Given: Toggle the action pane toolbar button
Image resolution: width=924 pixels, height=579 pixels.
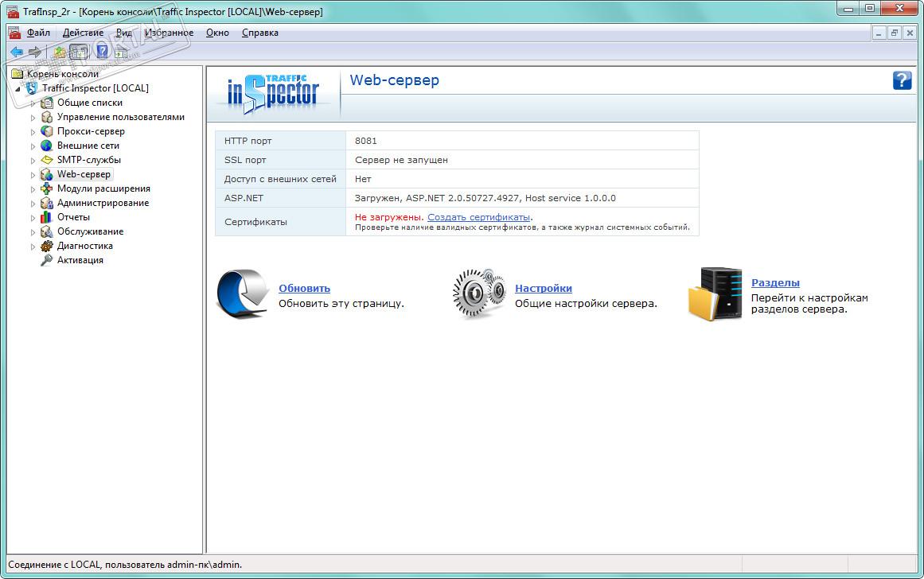Looking at the screenshot, I should coord(121,52).
